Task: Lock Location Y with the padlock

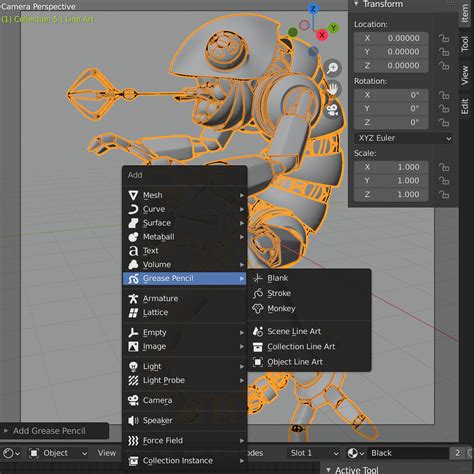Action: (444, 52)
